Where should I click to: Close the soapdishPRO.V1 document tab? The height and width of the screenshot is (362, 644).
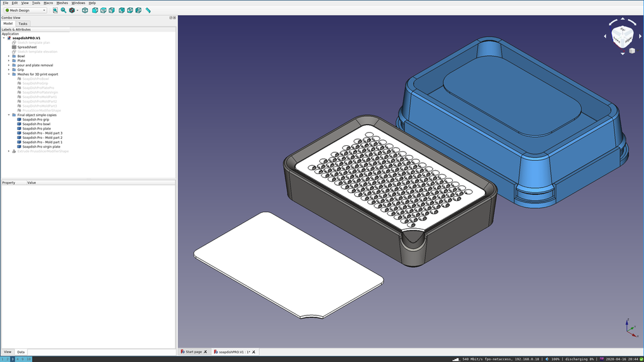point(253,352)
